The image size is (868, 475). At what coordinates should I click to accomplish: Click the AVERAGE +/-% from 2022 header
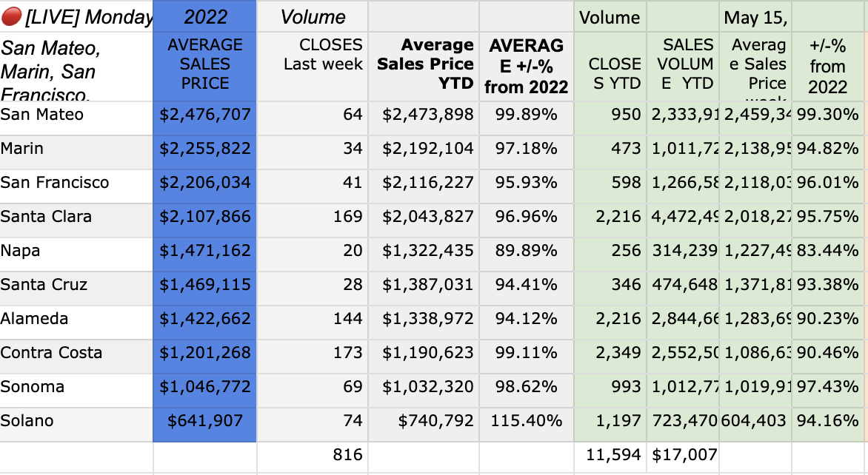point(527,67)
